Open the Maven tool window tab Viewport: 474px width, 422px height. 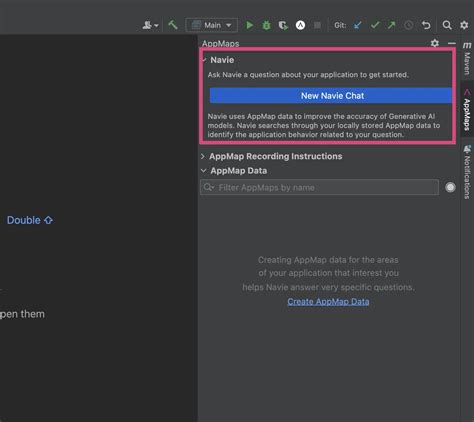point(467,59)
